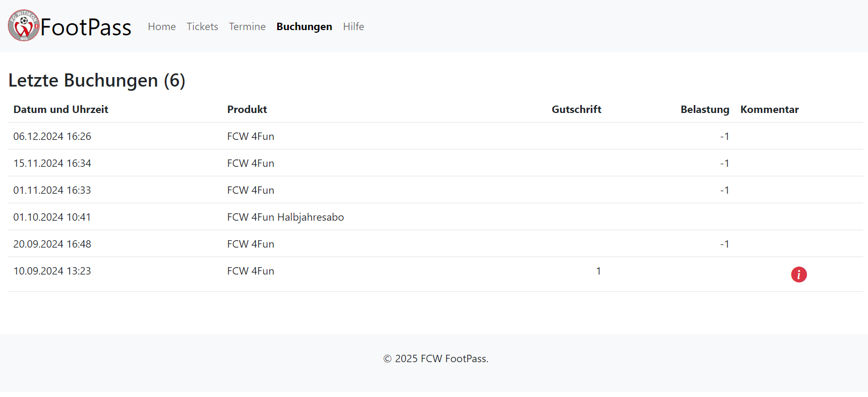868x397 pixels.
Task: Click the Belastung column header
Action: tap(704, 109)
